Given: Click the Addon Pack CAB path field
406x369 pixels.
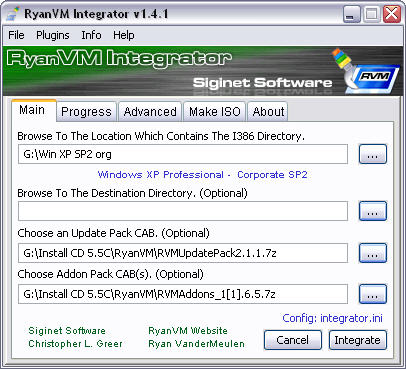Looking at the screenshot, I should 183,294.
